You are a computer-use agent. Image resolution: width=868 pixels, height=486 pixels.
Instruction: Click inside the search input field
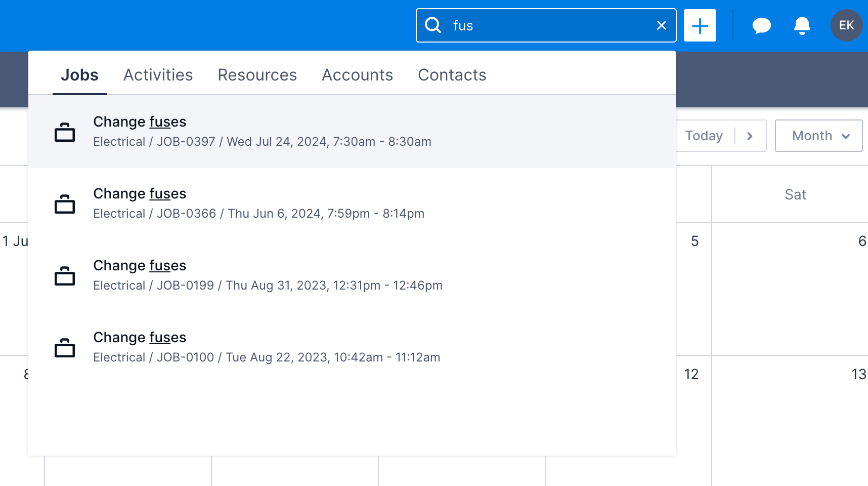click(x=546, y=25)
